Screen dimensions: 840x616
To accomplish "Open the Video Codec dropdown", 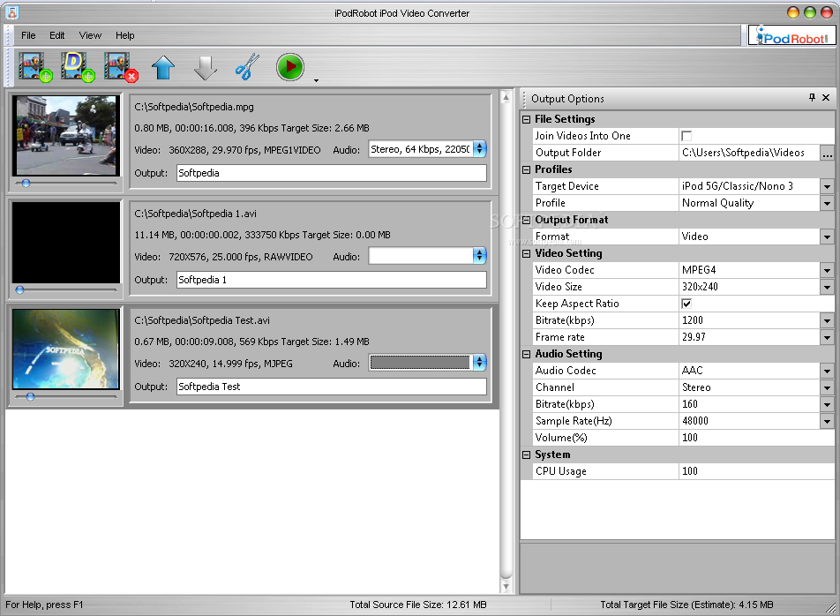I will point(827,271).
